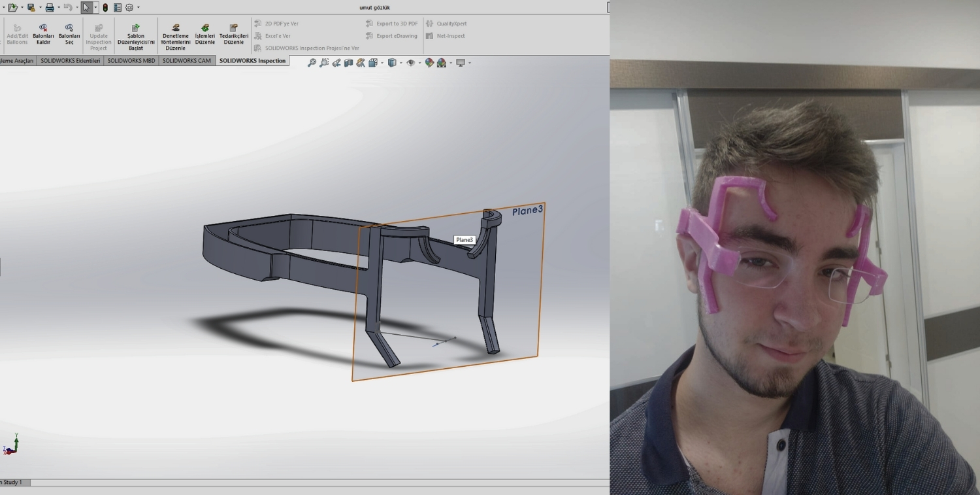Click the Open file icon
Image resolution: width=980 pixels, height=495 pixels.
12,8
